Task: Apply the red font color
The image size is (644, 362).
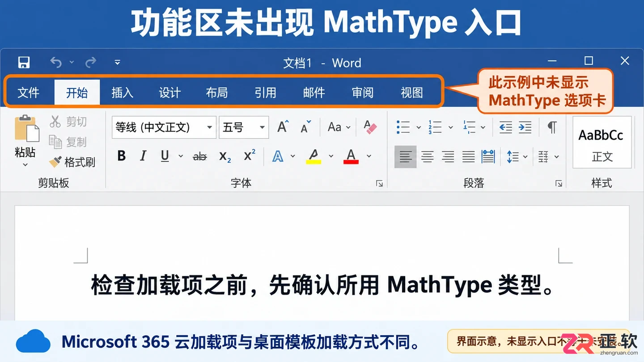Action: pos(351,156)
